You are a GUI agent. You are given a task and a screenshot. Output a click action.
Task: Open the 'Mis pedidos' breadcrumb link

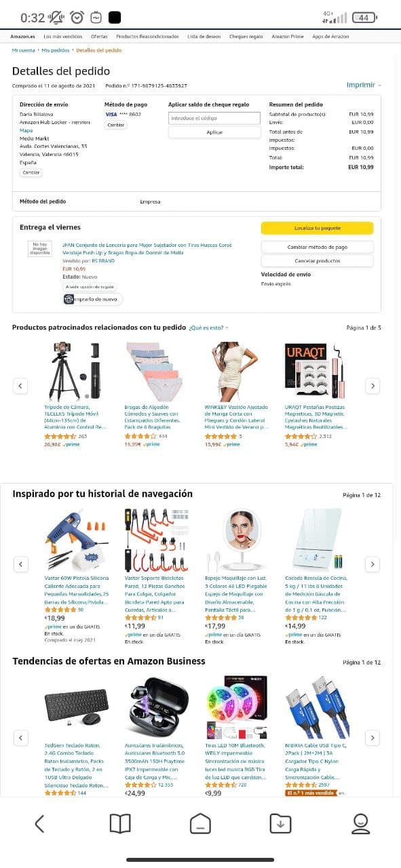(56, 50)
